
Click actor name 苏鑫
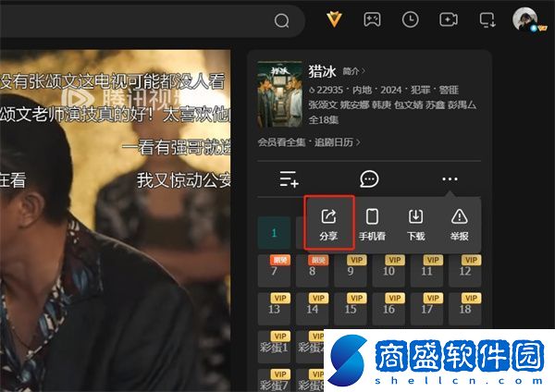click(435, 105)
